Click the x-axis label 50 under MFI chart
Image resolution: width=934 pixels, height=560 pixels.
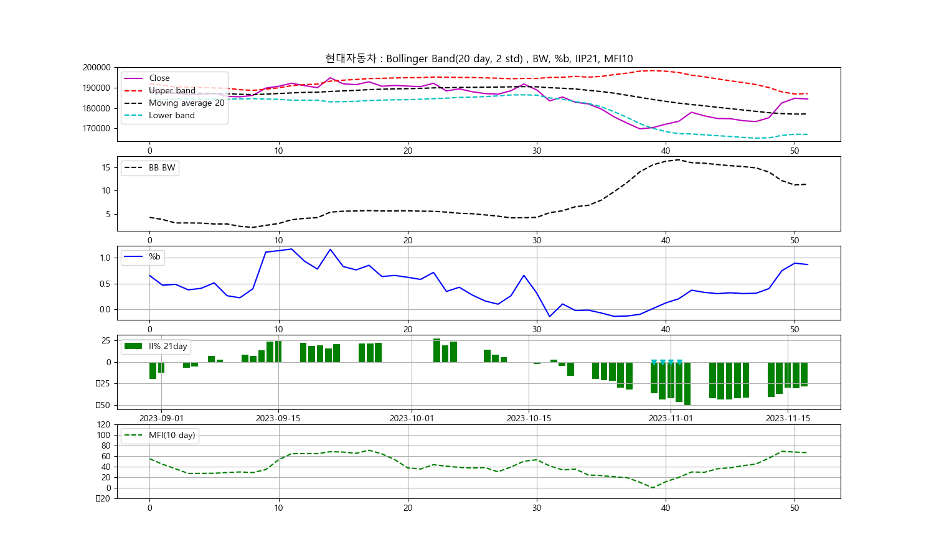coord(795,508)
